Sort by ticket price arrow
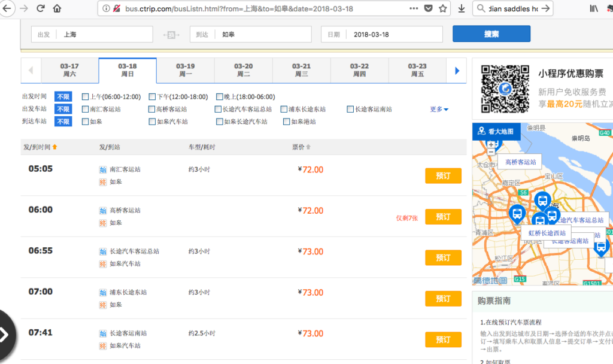Screen dimensions: 613x364 (x=308, y=147)
